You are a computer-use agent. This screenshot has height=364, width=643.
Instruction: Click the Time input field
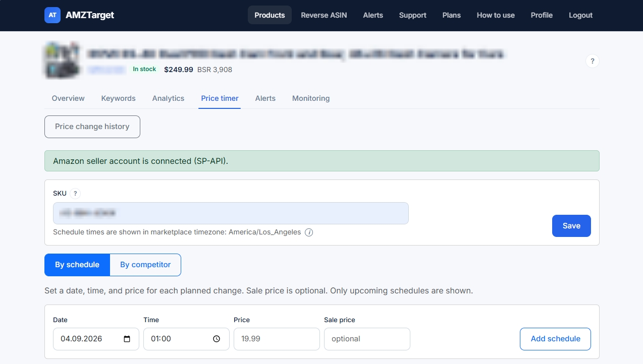point(186,339)
